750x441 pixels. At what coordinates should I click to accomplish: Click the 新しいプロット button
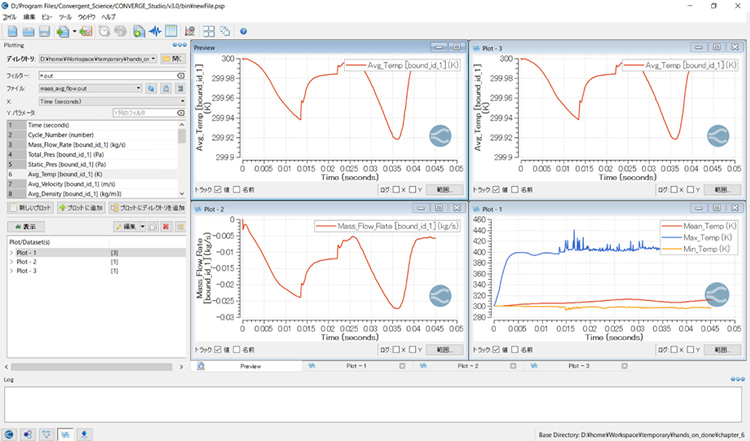click(28, 207)
